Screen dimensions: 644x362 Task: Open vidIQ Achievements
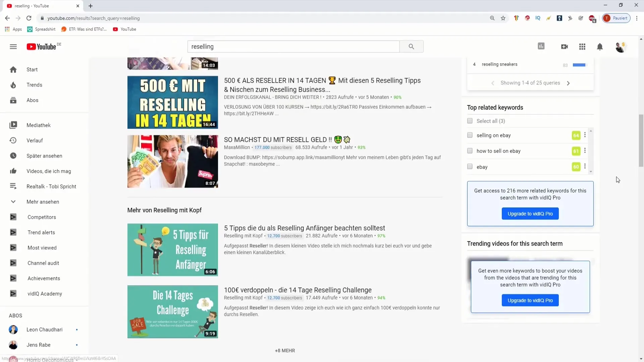pyautogui.click(x=44, y=278)
